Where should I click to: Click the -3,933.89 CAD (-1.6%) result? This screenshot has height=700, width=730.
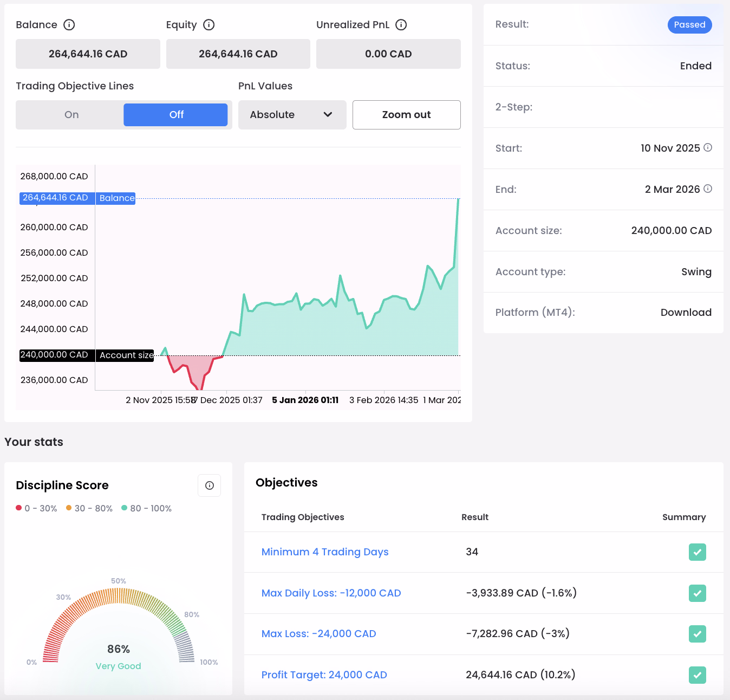522,593
